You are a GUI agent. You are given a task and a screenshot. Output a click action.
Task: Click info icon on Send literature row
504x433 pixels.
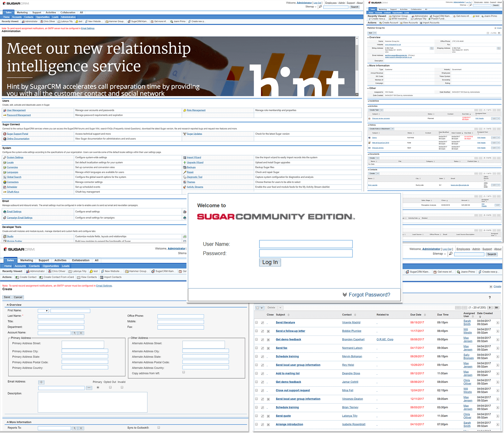click(x=498, y=323)
